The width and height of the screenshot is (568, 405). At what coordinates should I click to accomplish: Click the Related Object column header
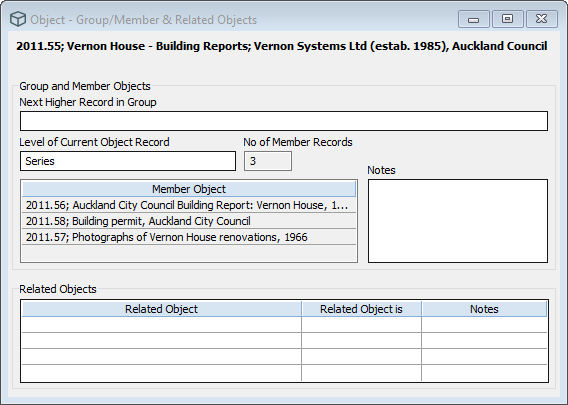[x=162, y=309]
